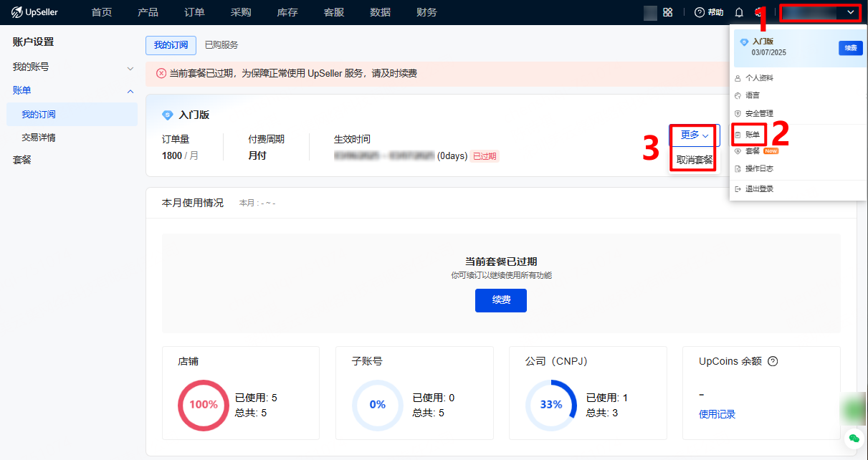The height and width of the screenshot is (460, 868).
Task: Click large blue 续费 button
Action: pos(501,300)
